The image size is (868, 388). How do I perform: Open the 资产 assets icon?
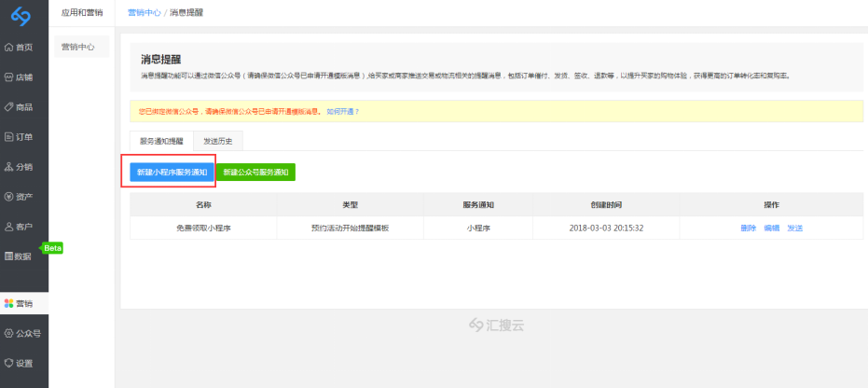[x=9, y=196]
